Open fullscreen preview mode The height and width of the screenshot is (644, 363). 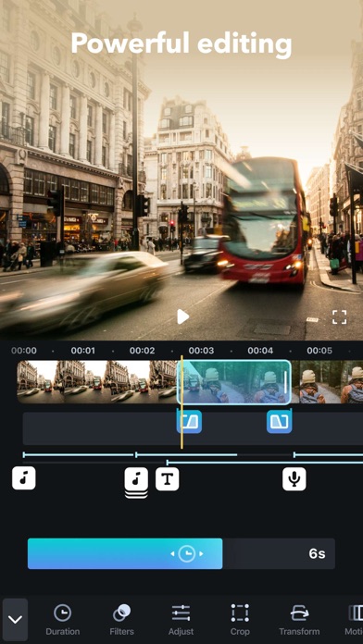coord(339,317)
